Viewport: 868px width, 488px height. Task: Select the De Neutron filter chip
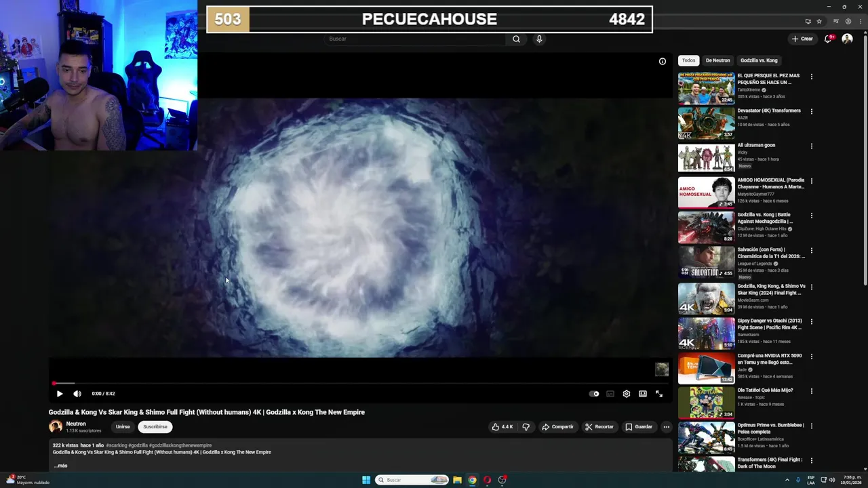[717, 60]
